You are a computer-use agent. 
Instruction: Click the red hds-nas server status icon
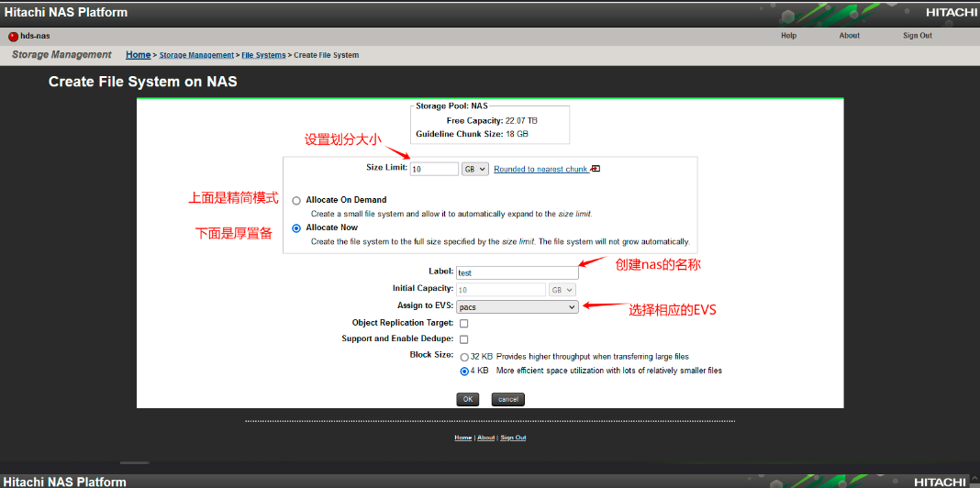[x=13, y=37]
